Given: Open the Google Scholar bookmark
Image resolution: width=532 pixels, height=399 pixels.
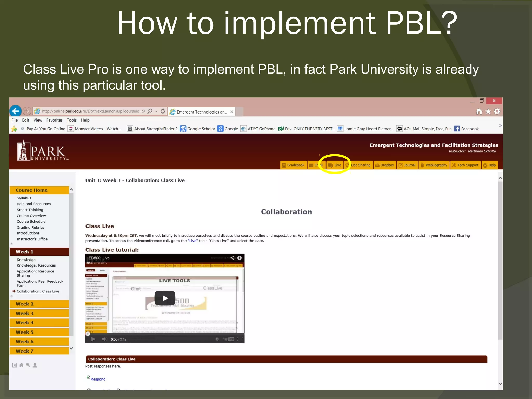Looking at the screenshot, I should click(198, 129).
